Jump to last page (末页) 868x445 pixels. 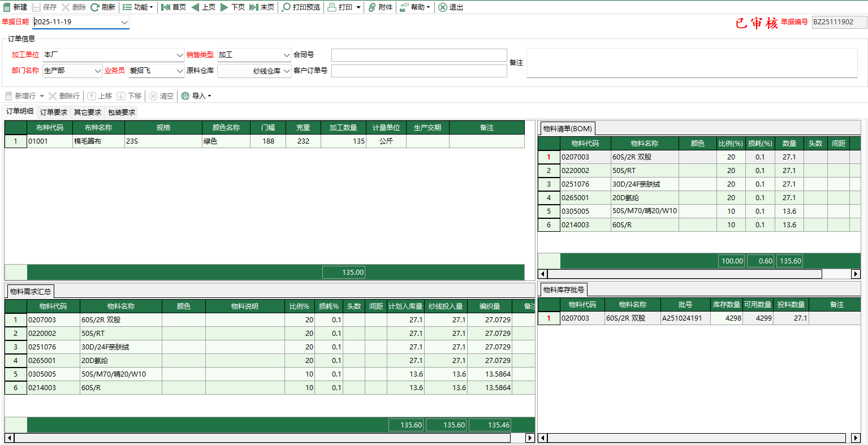254,7
